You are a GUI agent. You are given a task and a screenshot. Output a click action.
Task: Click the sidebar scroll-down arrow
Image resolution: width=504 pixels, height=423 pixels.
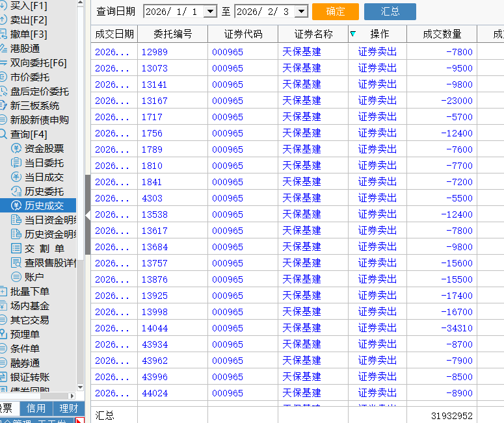tap(81, 387)
